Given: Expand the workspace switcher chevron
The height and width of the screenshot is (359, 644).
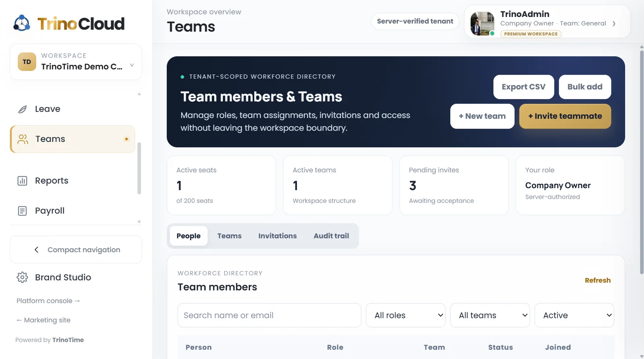Looking at the screenshot, I should (x=132, y=65).
